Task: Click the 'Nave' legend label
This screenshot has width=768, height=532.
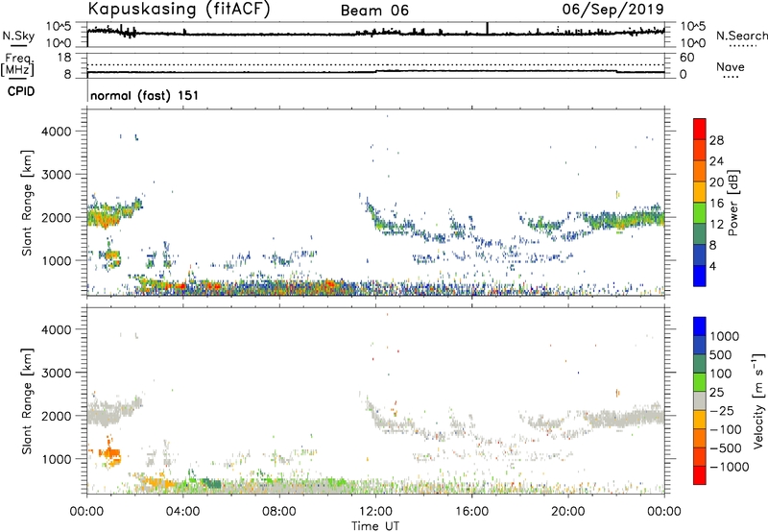Action: click(731, 66)
